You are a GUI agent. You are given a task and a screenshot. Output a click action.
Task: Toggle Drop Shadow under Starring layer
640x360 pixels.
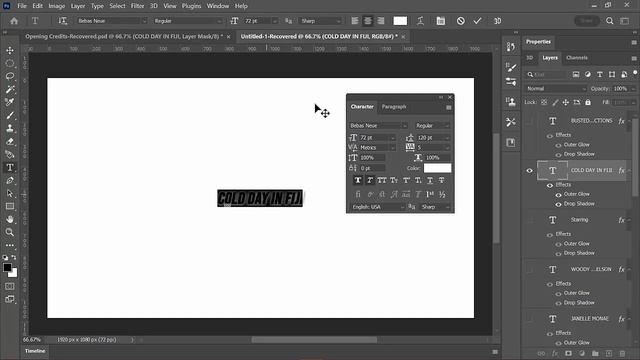(558, 254)
